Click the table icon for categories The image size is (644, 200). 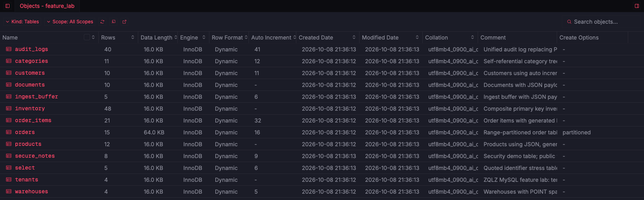[x=9, y=61]
